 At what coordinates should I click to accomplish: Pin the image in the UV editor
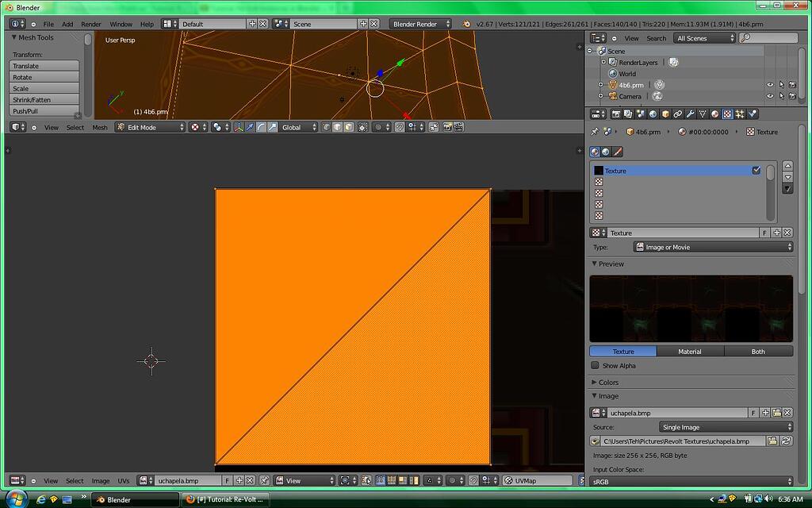264,480
